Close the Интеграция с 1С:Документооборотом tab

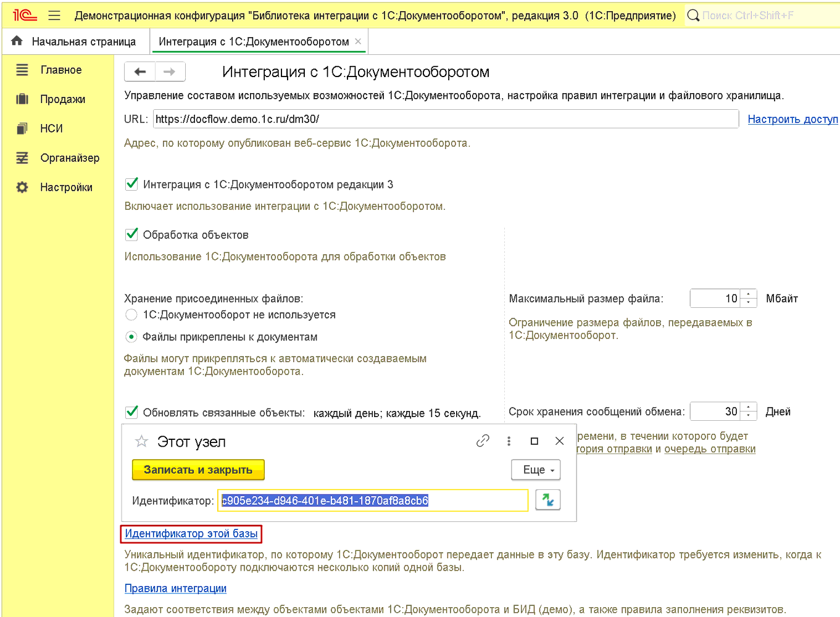tap(358, 41)
